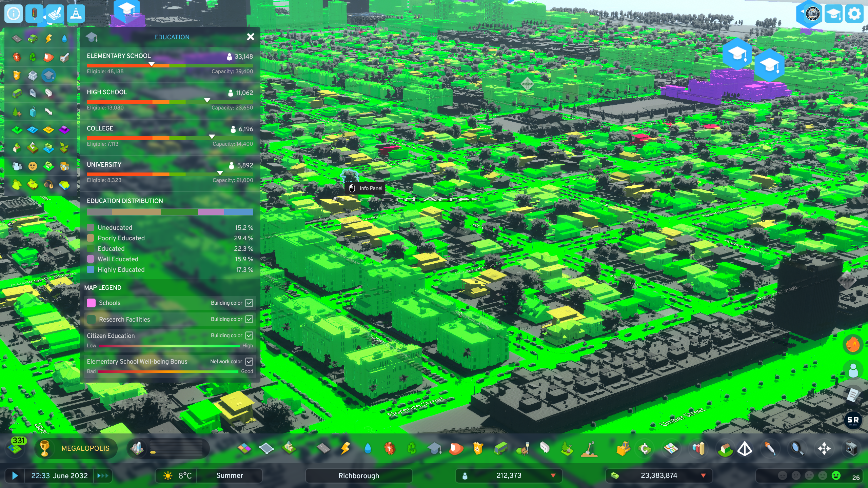Select the Zones tool in bottom toolbar
The width and height of the screenshot is (868, 488).
(x=244, y=448)
